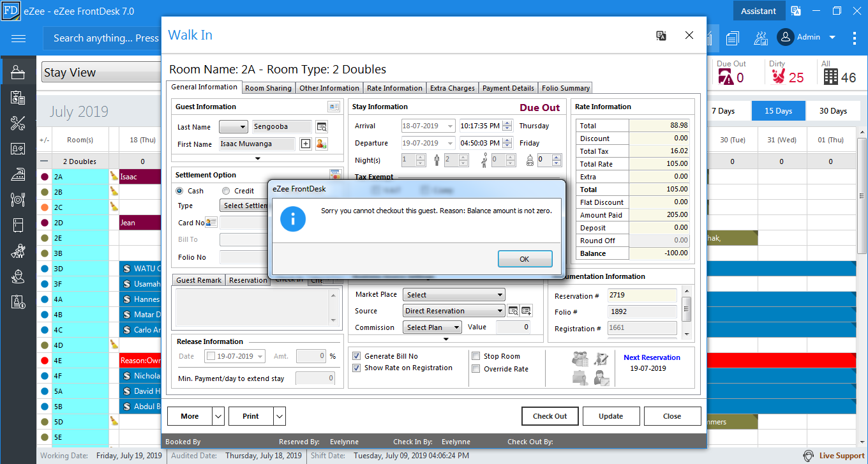The width and height of the screenshot is (868, 464).
Task: Click the guest search icon beside Sengooba
Action: point(322,126)
